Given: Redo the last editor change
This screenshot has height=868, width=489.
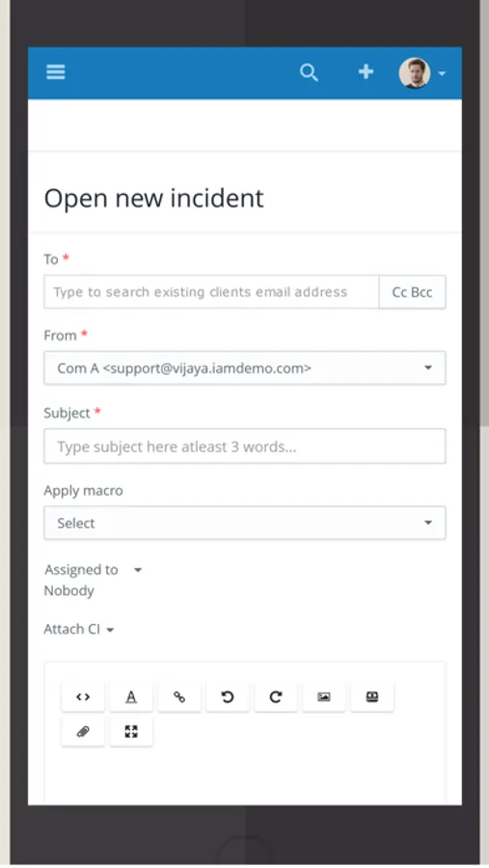Looking at the screenshot, I should click(x=275, y=697).
